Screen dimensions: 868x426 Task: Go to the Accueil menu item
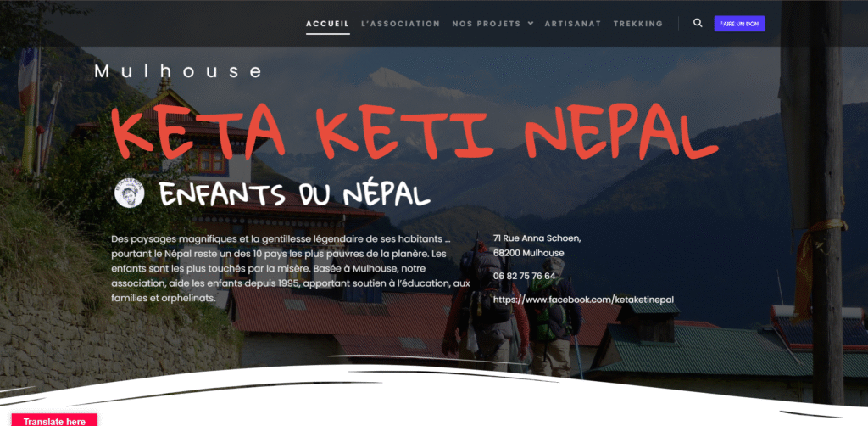pos(328,24)
